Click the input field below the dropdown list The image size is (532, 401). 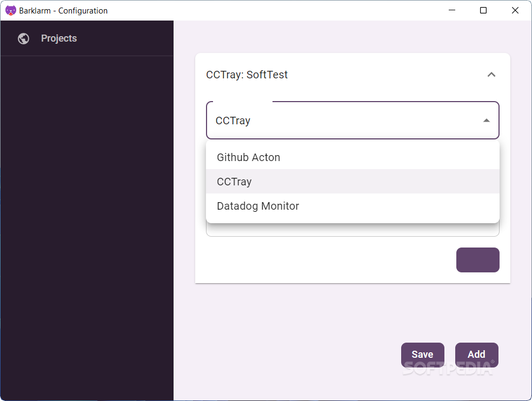pos(353,230)
